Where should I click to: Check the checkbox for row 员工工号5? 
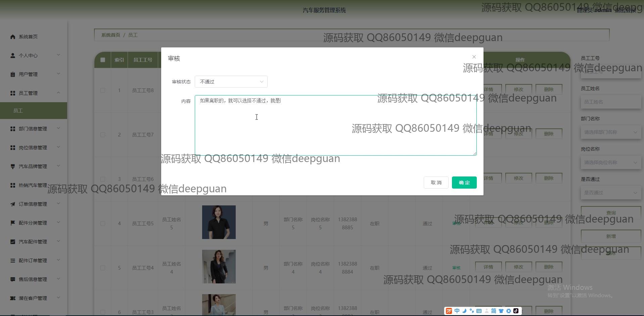103,224
